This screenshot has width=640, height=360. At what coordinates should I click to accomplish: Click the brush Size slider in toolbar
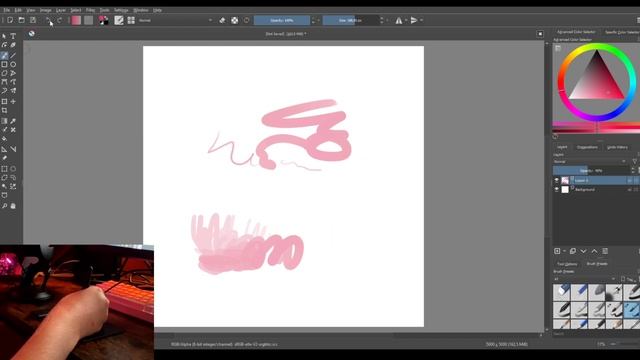[x=351, y=20]
